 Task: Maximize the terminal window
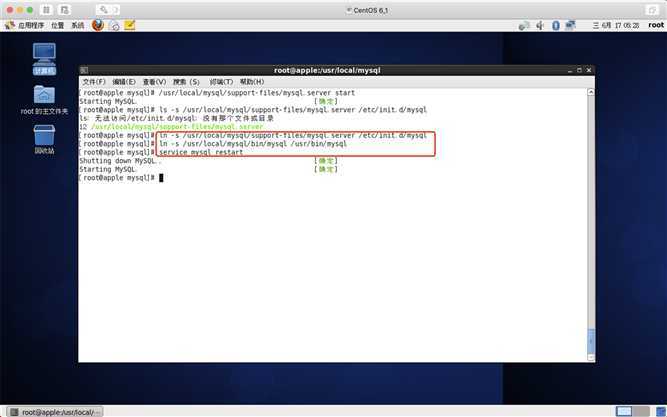579,70
